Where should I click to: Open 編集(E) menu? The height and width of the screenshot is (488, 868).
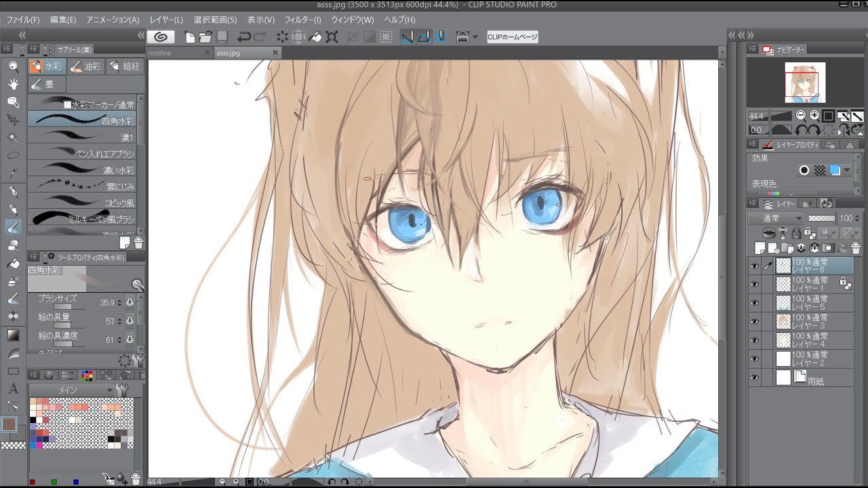(x=63, y=20)
